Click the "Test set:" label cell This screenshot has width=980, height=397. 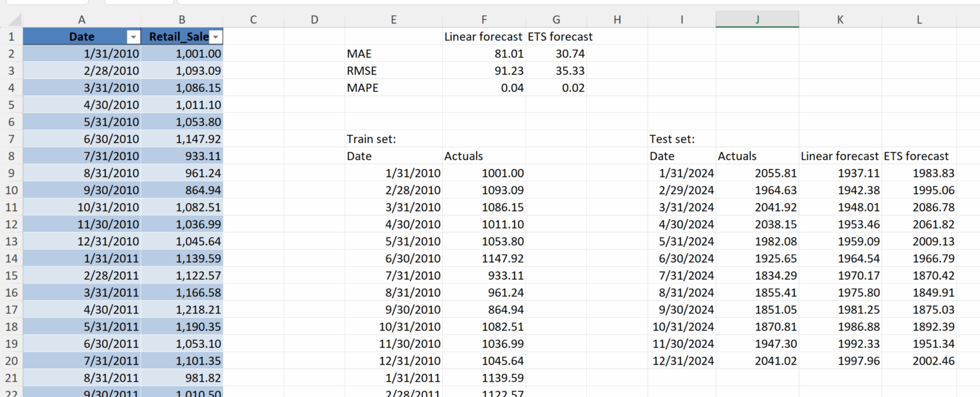(672, 139)
